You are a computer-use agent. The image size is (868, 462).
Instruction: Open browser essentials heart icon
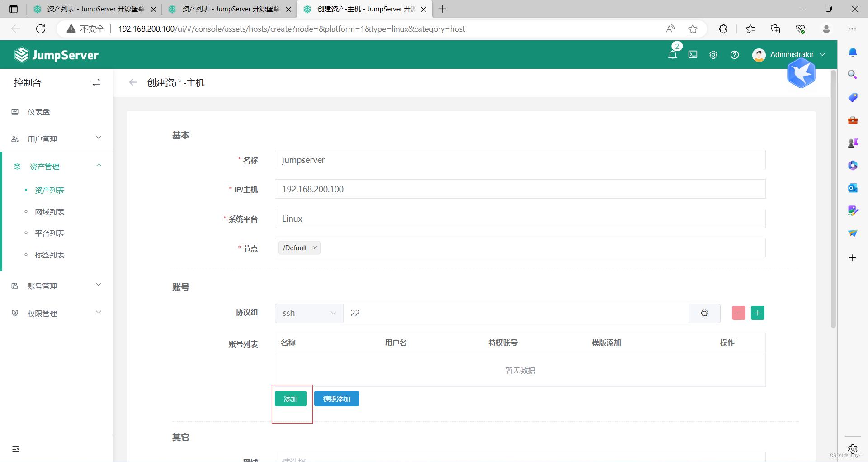click(x=800, y=29)
